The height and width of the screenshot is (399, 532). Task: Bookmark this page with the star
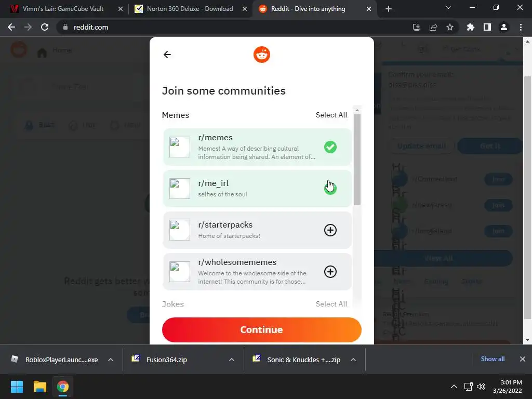[x=450, y=27]
